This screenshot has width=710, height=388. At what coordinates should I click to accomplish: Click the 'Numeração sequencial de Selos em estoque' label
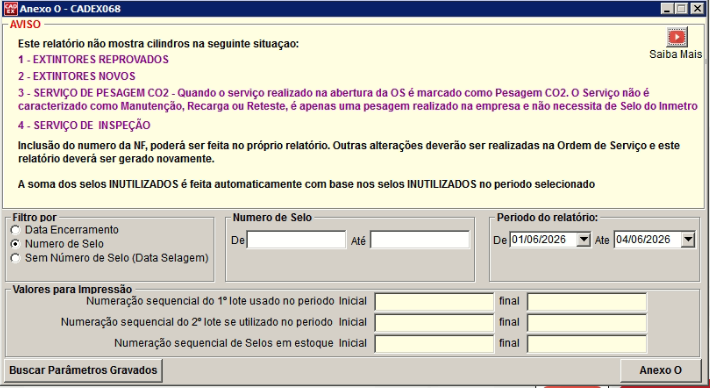point(224,344)
